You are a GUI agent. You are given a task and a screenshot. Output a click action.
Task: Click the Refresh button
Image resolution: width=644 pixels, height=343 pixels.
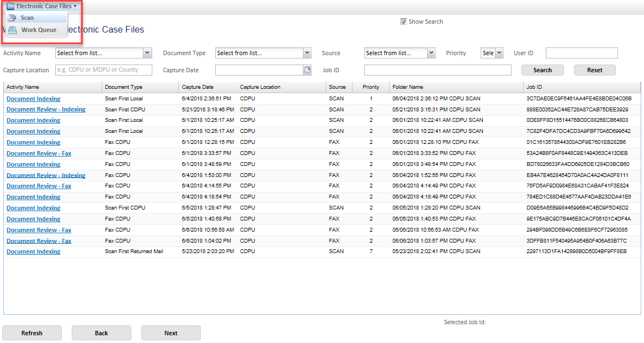point(32,333)
